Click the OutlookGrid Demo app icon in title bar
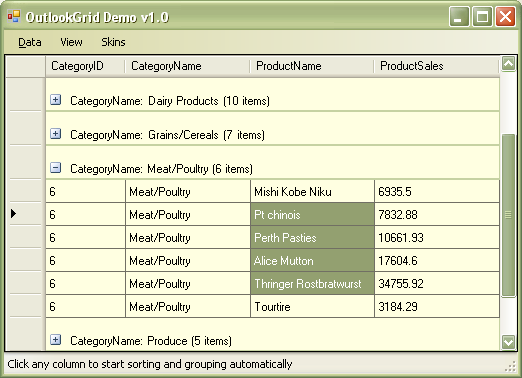Screen dimensions: 522x378 tap(14, 16)
